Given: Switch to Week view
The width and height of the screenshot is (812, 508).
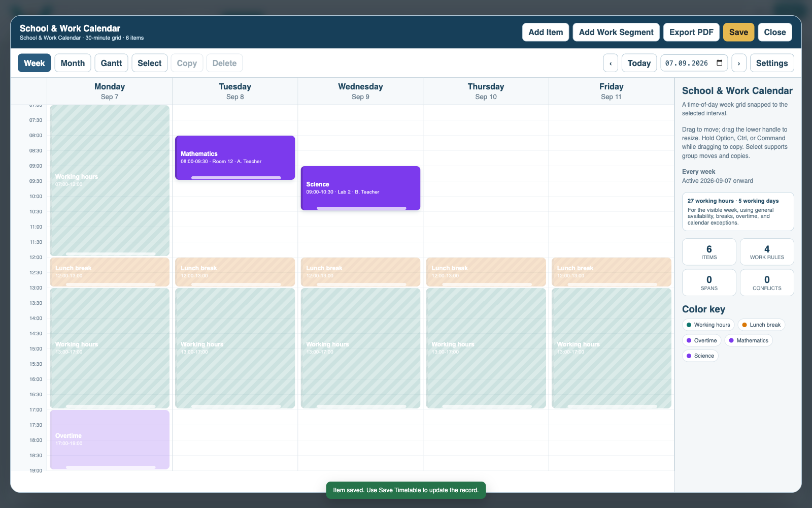Looking at the screenshot, I should pyautogui.click(x=35, y=63).
